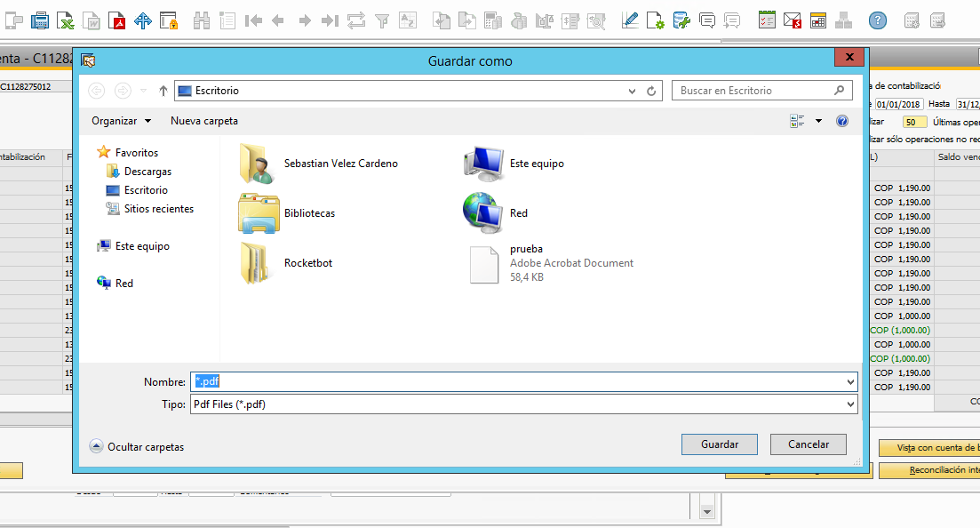Image resolution: width=980 pixels, height=528 pixels.
Task: Click the change view icon in the dialog
Action: [796, 121]
